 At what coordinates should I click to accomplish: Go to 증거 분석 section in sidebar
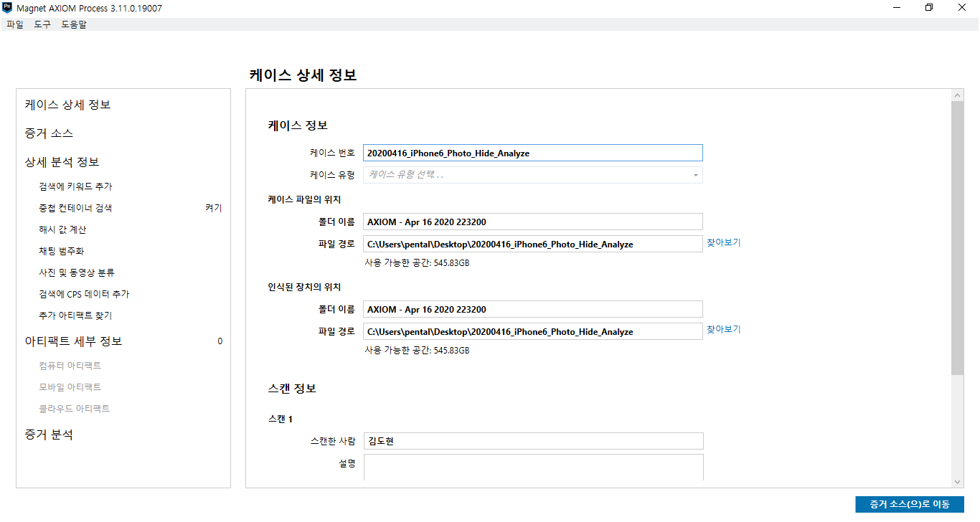click(x=49, y=435)
